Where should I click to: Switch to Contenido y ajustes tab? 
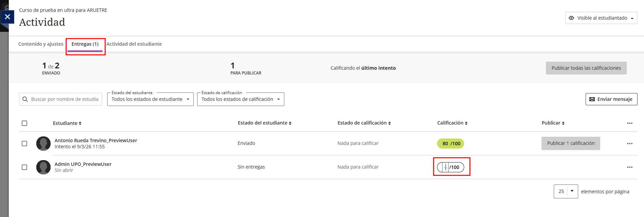pos(41,44)
